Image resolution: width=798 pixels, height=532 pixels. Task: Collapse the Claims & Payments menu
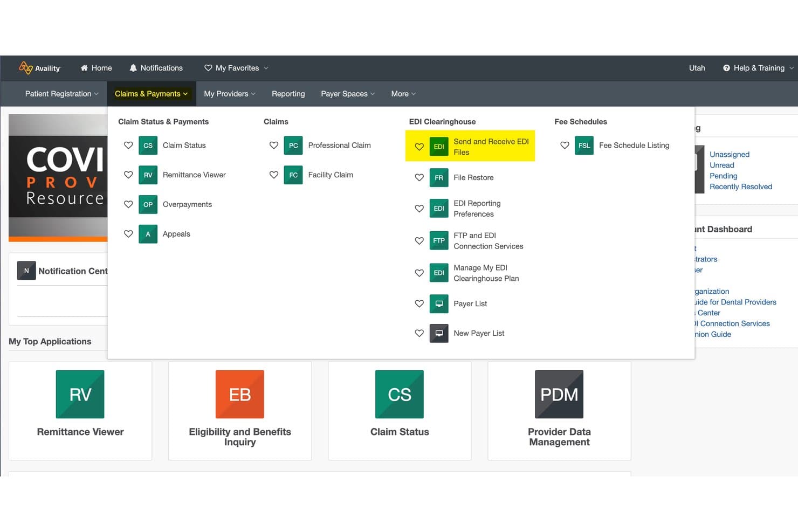click(x=152, y=94)
